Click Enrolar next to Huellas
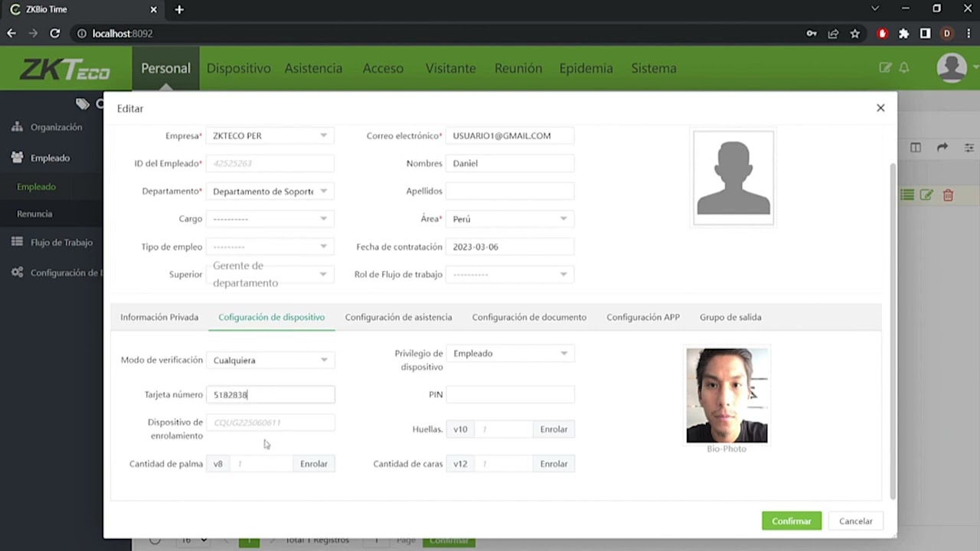Viewport: 980px width, 551px height. [x=554, y=429]
